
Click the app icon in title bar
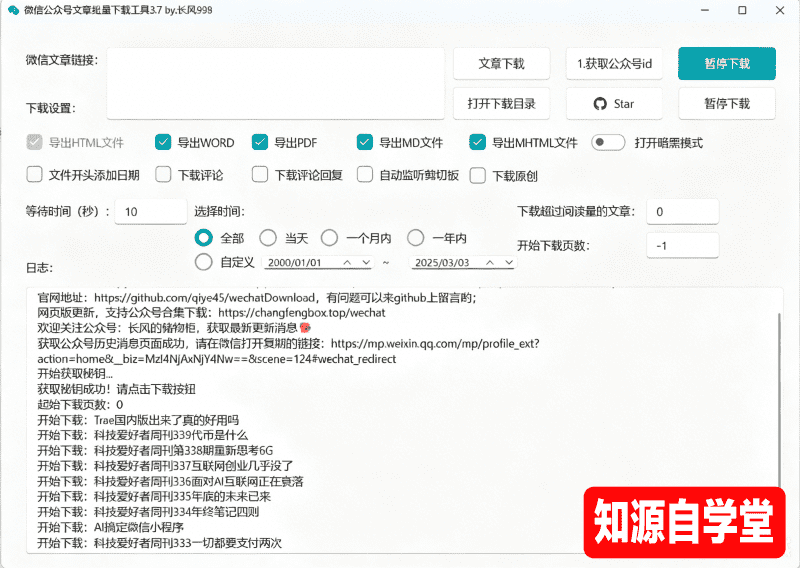coord(14,10)
